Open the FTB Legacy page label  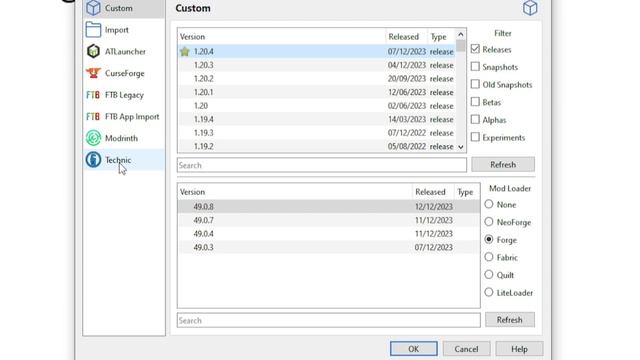pos(124,95)
